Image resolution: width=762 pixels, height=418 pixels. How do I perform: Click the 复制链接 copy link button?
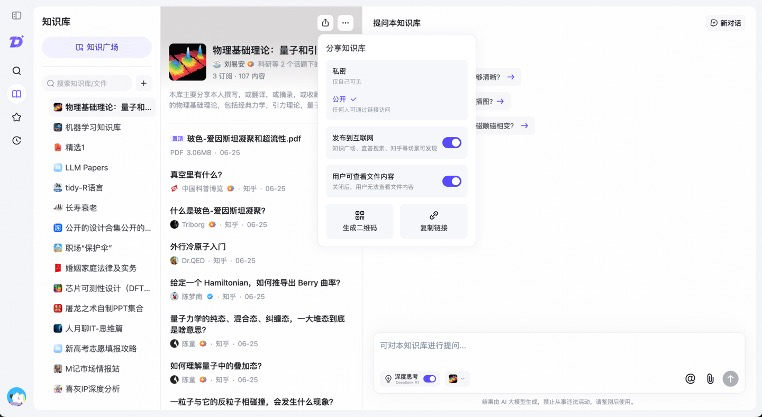(433, 221)
